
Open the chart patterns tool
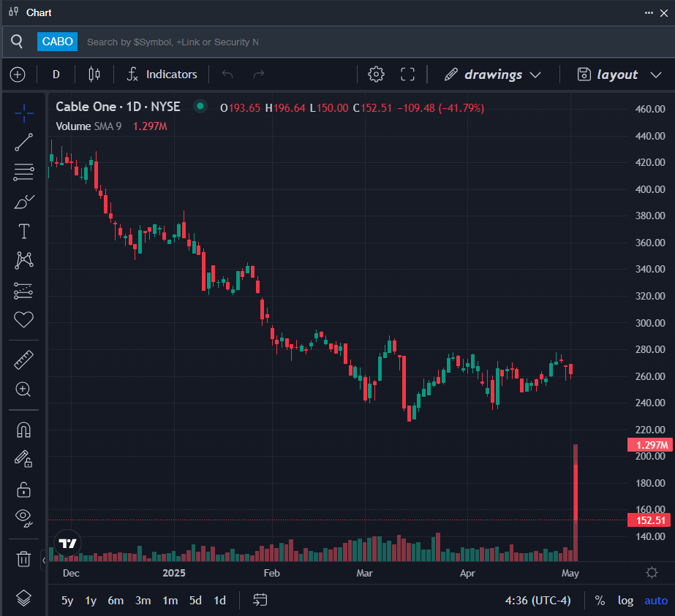point(23,260)
